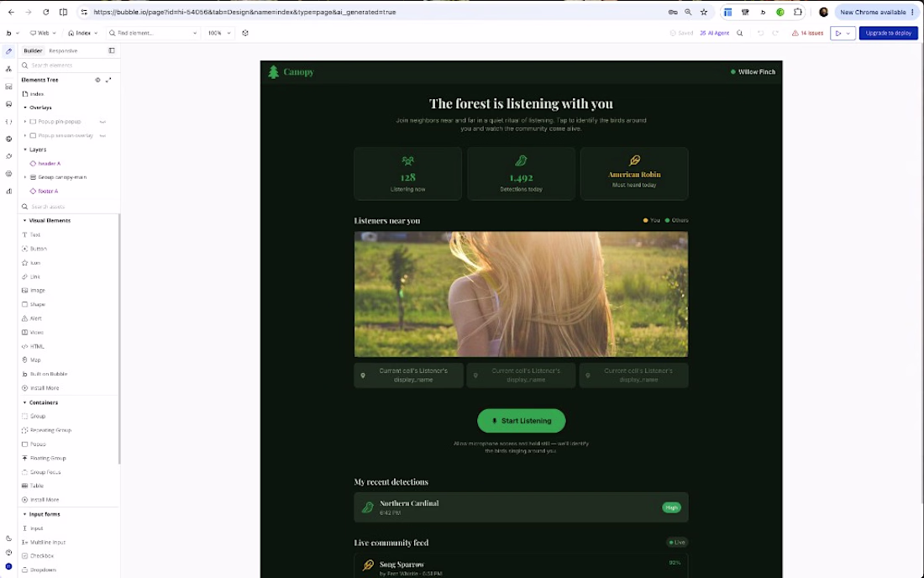Click the component icon next to zoom

245,33
